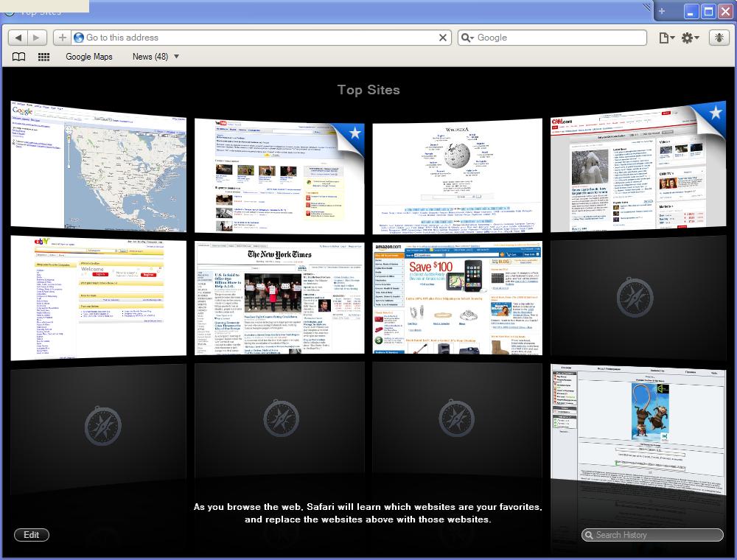Click the blue star on CNN thumbnail

click(x=715, y=113)
